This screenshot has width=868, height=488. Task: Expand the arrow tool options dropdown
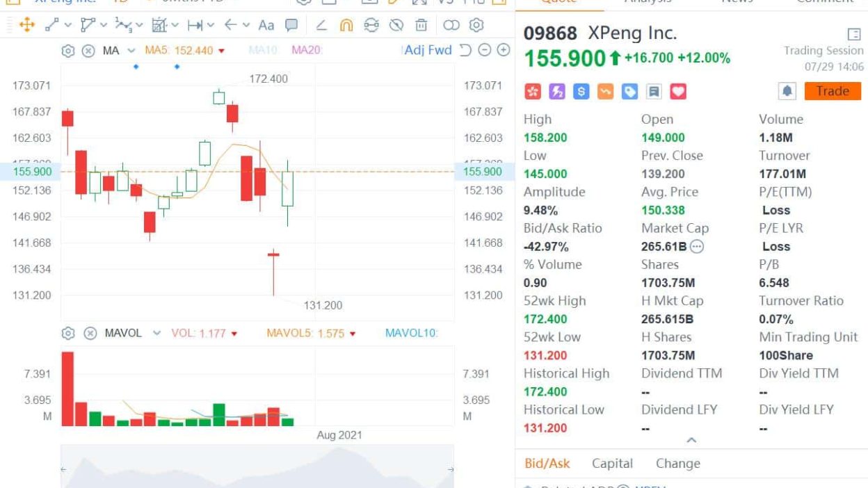point(246,26)
